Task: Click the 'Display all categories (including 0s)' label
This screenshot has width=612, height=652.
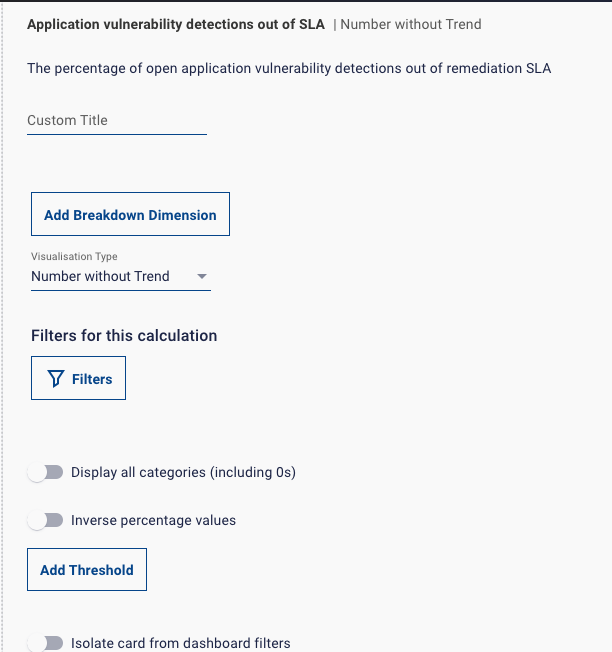Action: pyautogui.click(x=183, y=472)
